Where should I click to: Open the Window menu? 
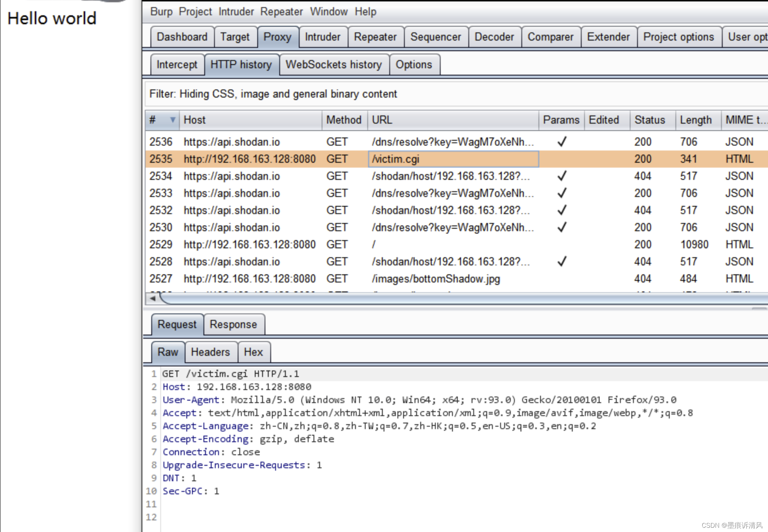[x=329, y=12]
